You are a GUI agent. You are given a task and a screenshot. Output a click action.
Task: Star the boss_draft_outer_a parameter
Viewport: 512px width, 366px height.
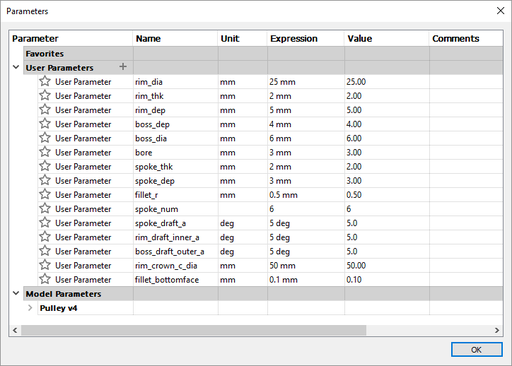pyautogui.click(x=45, y=251)
